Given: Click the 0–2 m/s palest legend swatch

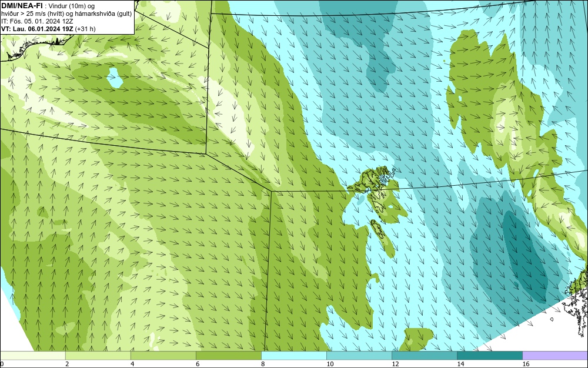Looking at the screenshot, I should pyautogui.click(x=32, y=355).
